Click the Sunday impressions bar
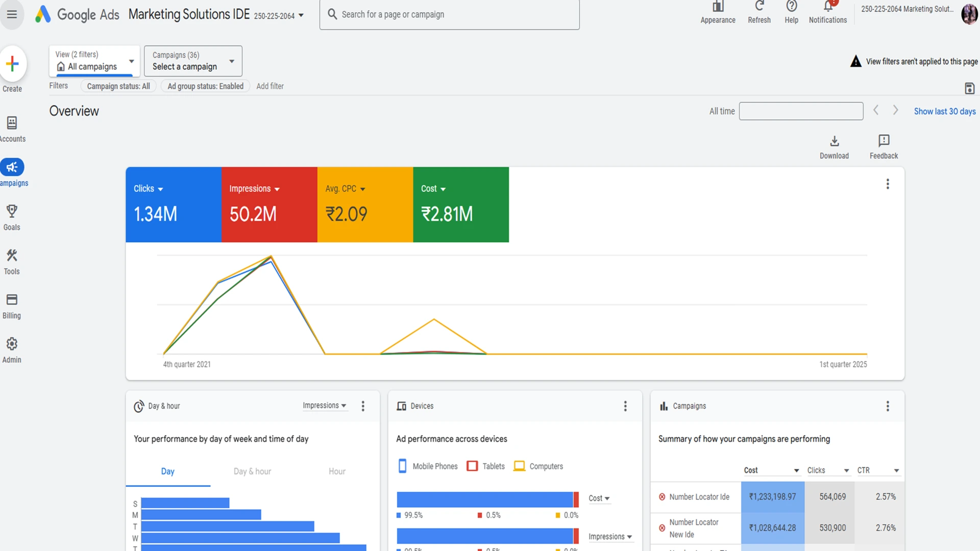Viewport: 980px width, 551px height. point(185,503)
